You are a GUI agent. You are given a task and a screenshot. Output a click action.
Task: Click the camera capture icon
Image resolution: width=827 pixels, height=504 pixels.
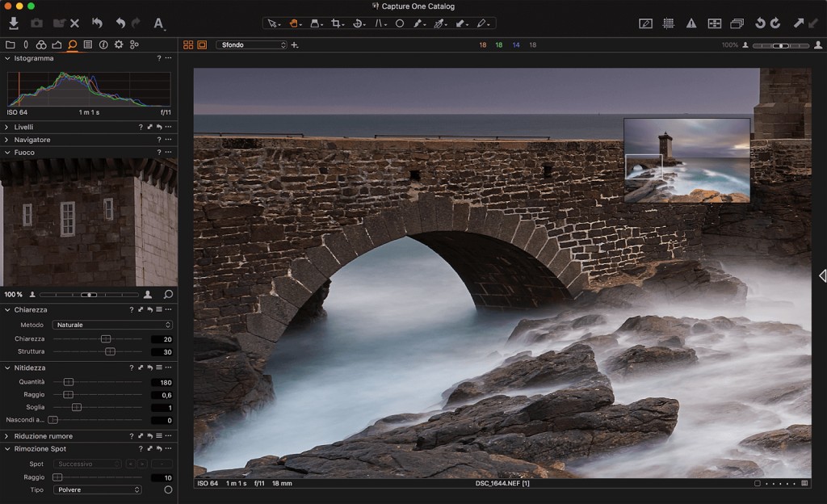pyautogui.click(x=36, y=23)
